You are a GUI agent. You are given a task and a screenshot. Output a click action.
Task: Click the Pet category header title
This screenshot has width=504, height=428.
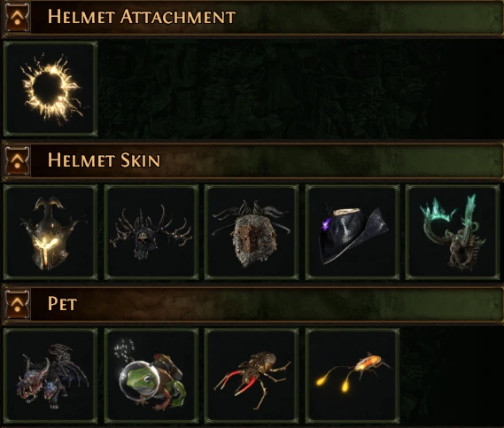62,304
